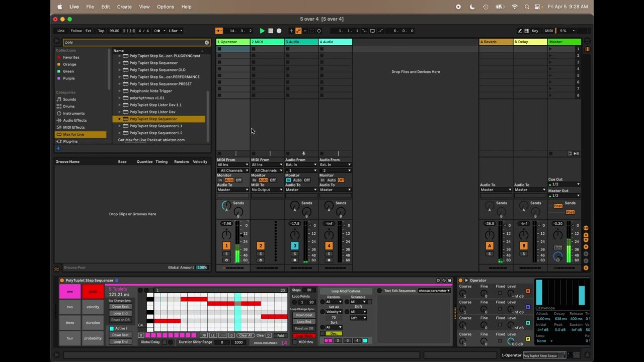This screenshot has width=644, height=362.
Task: Solo track 3 Audio
Action: (295, 254)
